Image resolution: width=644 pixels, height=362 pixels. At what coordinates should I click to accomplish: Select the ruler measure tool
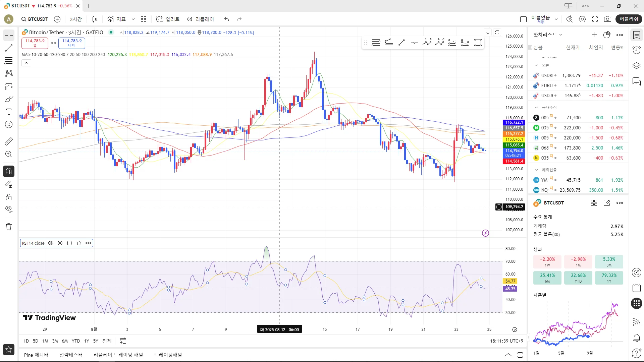[x=9, y=141]
